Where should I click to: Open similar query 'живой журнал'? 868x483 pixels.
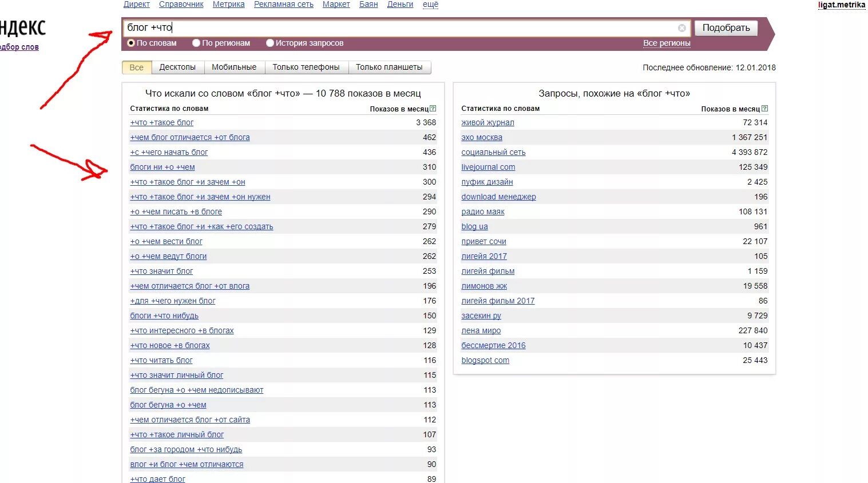click(x=487, y=122)
